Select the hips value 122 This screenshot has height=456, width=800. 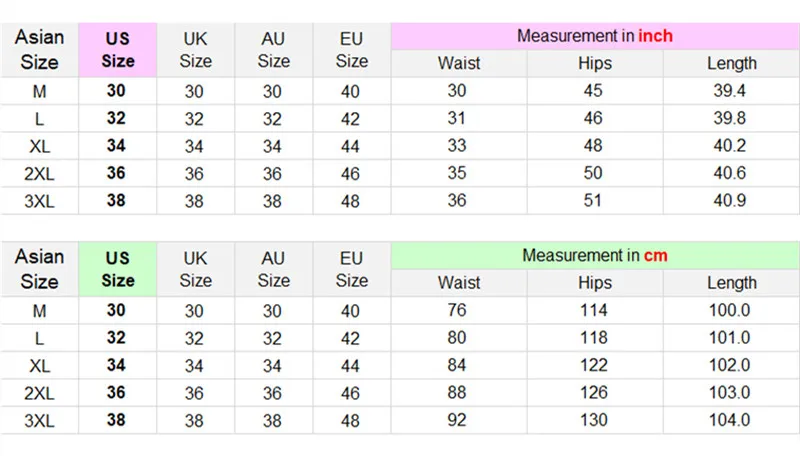593,365
